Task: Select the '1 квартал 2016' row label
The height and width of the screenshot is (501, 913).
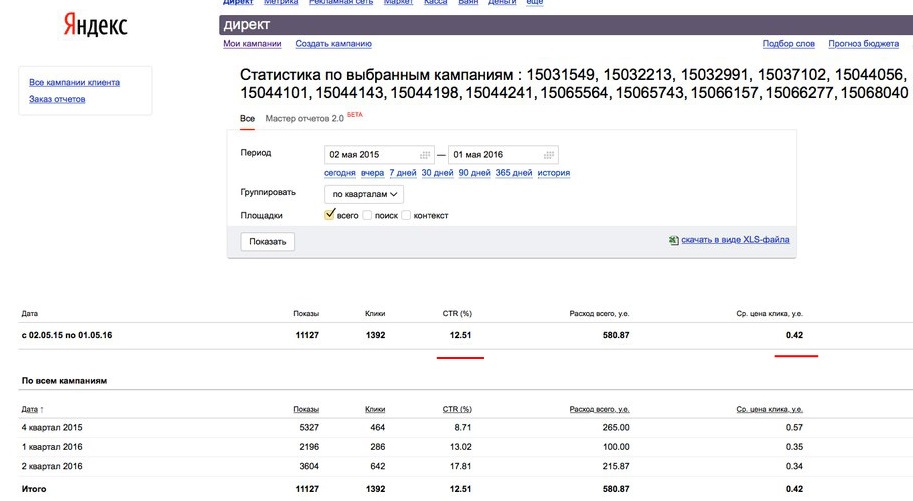Action: pyautogui.click(x=52, y=447)
